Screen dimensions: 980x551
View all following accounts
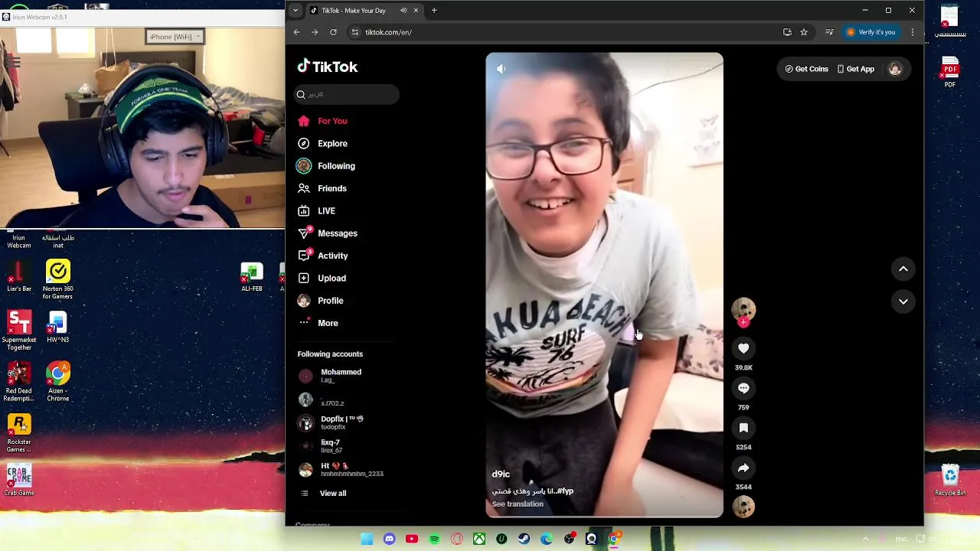(332, 494)
